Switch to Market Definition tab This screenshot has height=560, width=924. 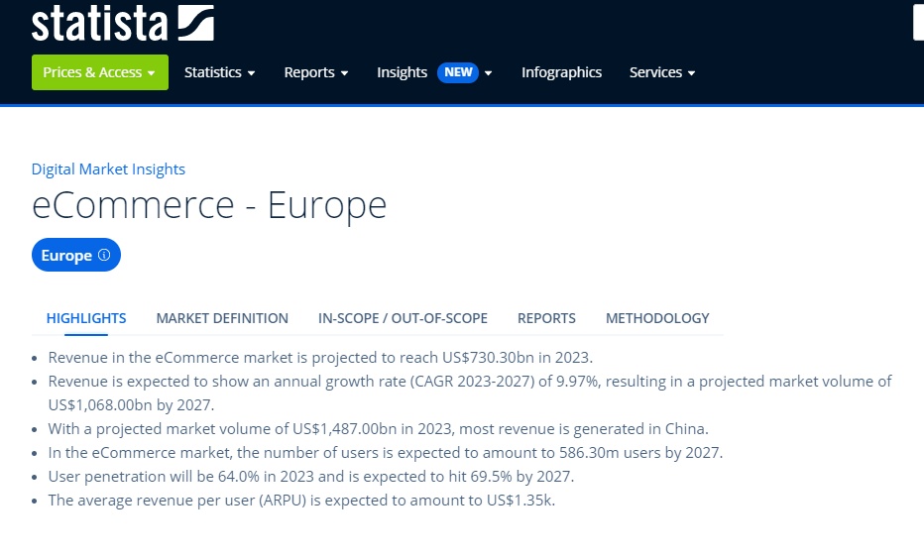(x=222, y=318)
